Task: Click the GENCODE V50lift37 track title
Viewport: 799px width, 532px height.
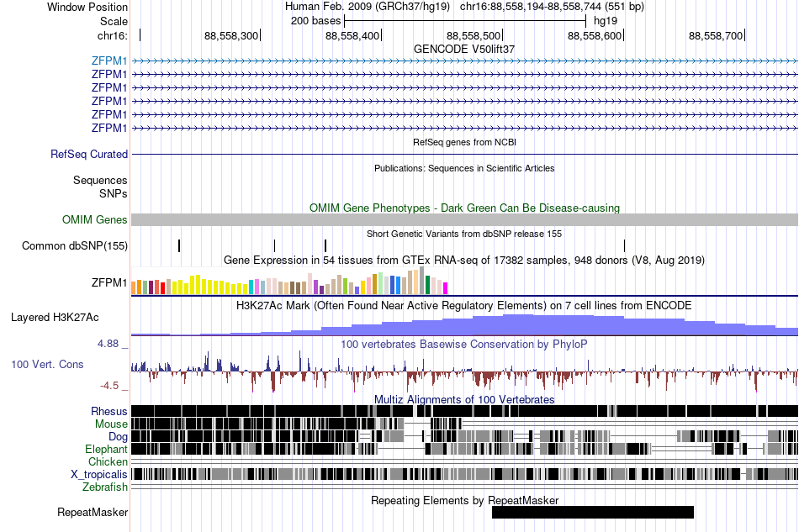Action: 463,49
